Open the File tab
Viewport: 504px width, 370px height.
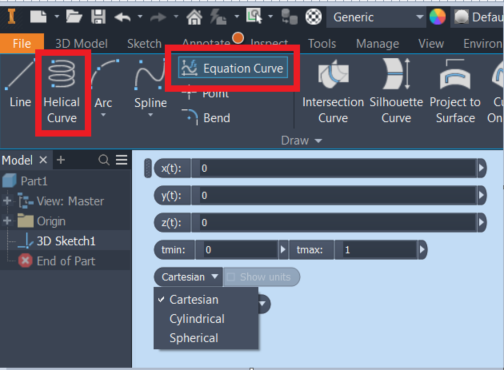(x=22, y=44)
